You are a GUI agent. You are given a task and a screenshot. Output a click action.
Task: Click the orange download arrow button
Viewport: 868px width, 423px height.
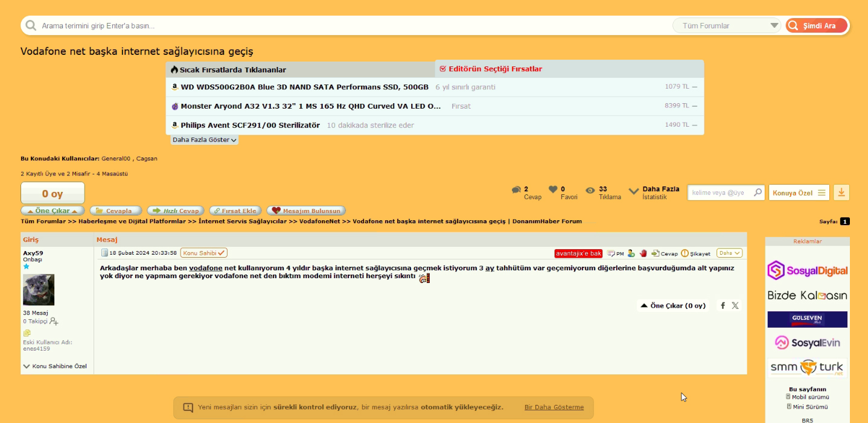(x=841, y=192)
